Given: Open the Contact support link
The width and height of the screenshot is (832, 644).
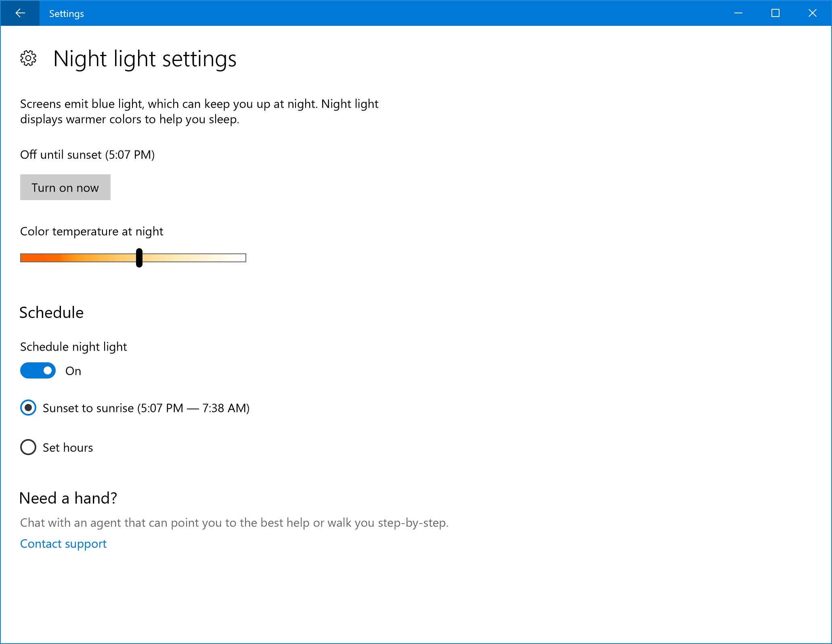Looking at the screenshot, I should (63, 544).
